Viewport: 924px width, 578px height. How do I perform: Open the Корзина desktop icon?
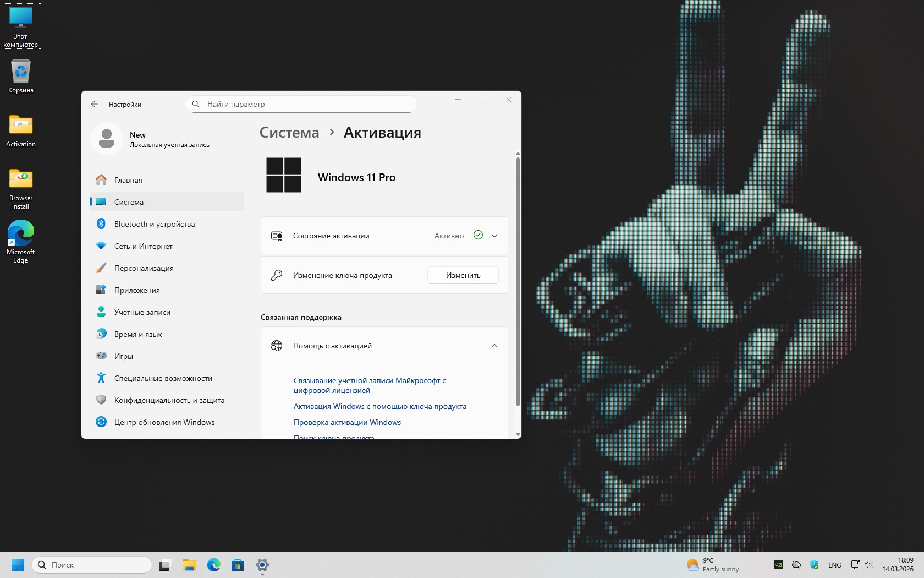click(21, 77)
